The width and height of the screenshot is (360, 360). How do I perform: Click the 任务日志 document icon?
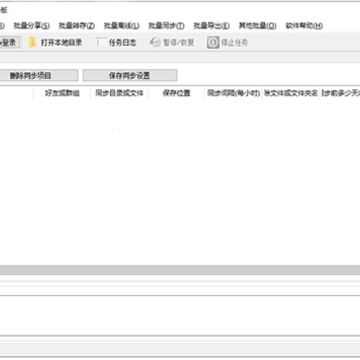point(101,43)
